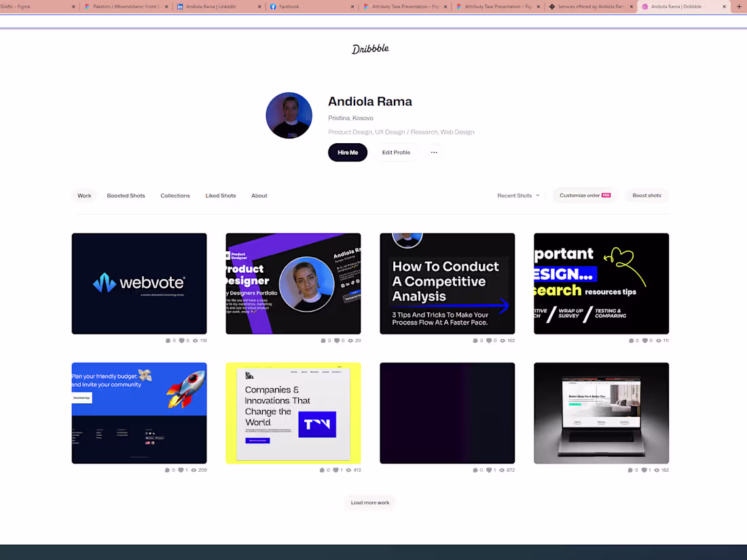747x560 pixels.
Task: Click comment icon under rocket budget shot
Action: click(x=167, y=470)
